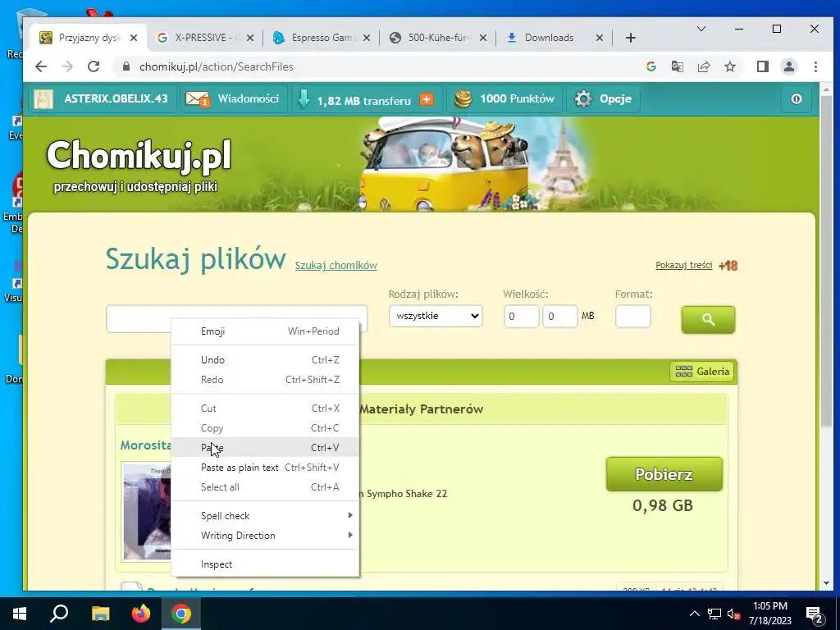This screenshot has height=630, width=840.
Task: Choose Redo from the context menu
Action: [x=265, y=379]
